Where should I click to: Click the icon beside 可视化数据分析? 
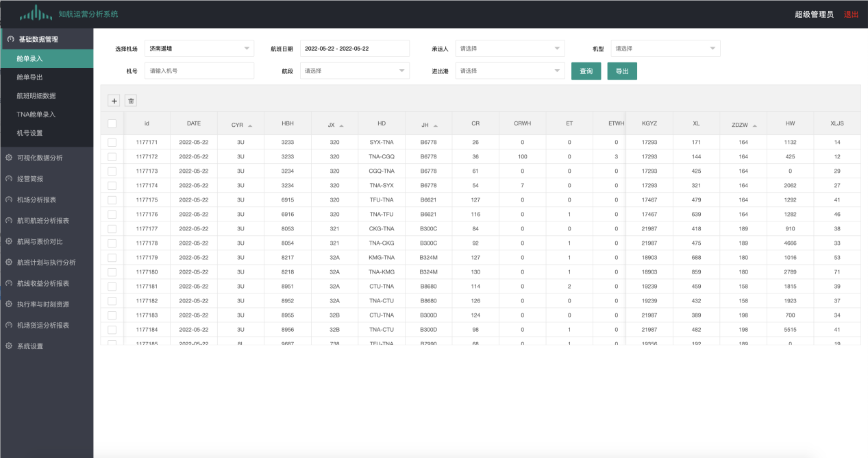(9, 158)
